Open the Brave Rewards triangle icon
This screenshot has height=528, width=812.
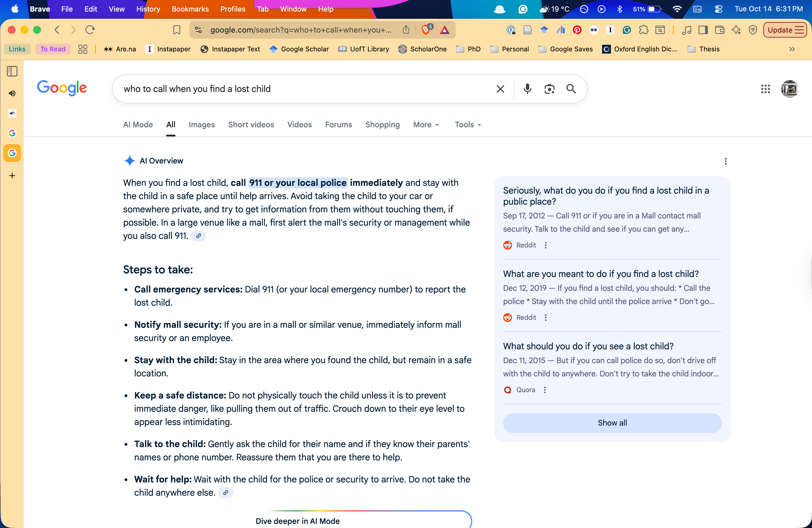pyautogui.click(x=444, y=30)
